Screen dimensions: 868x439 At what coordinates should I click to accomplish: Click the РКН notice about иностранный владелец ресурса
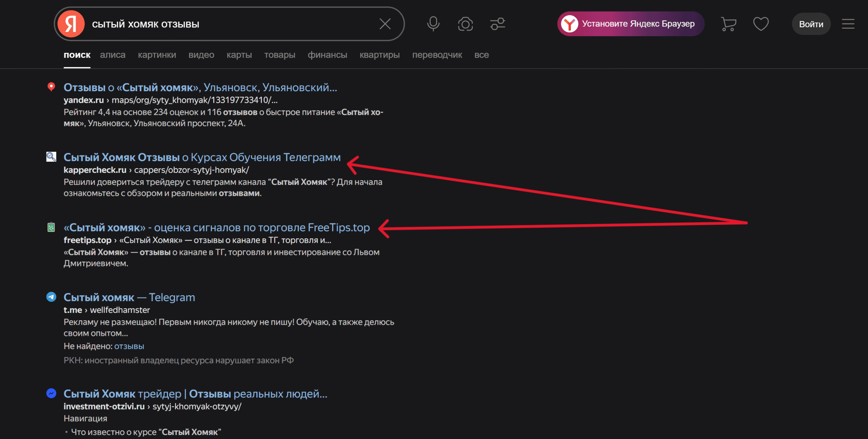(179, 360)
